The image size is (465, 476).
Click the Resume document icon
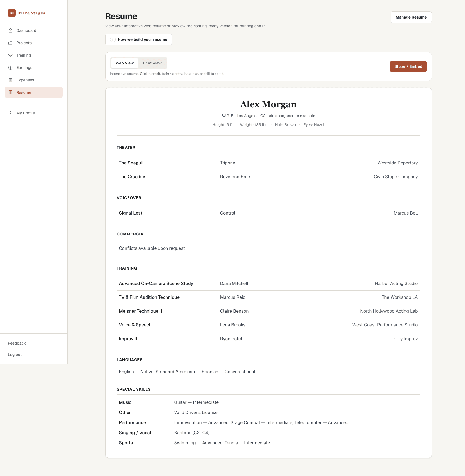tap(10, 92)
